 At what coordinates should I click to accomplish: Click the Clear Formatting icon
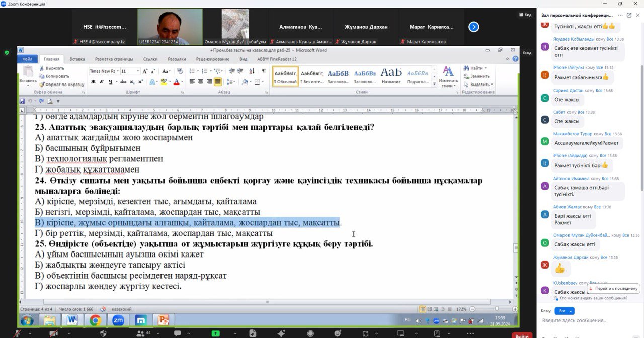[x=180, y=71]
